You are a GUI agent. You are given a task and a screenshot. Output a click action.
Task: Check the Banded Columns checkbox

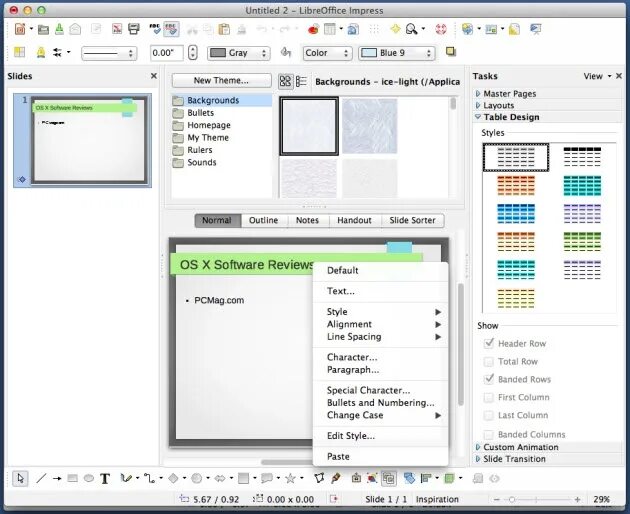pyautogui.click(x=489, y=434)
